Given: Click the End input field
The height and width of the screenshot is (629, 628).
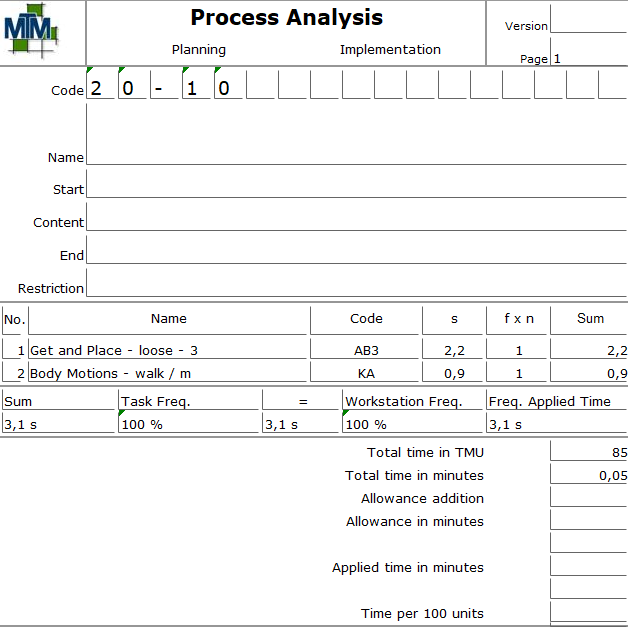Looking at the screenshot, I should (355, 253).
